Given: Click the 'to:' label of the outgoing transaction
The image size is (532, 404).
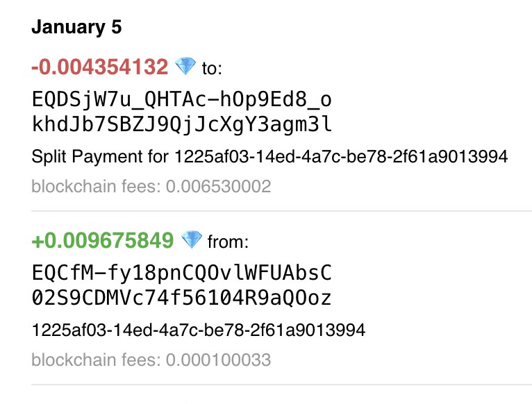Looking at the screenshot, I should (x=212, y=68).
